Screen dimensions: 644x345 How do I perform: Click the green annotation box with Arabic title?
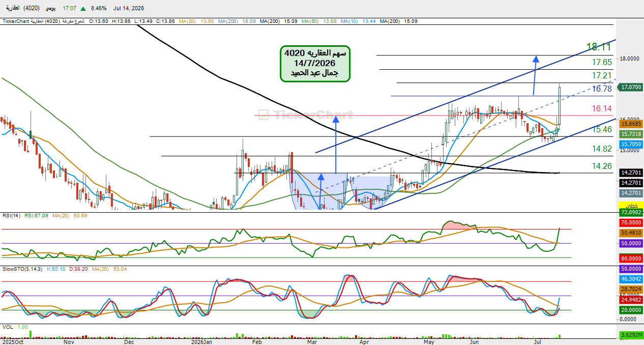pyautogui.click(x=315, y=64)
